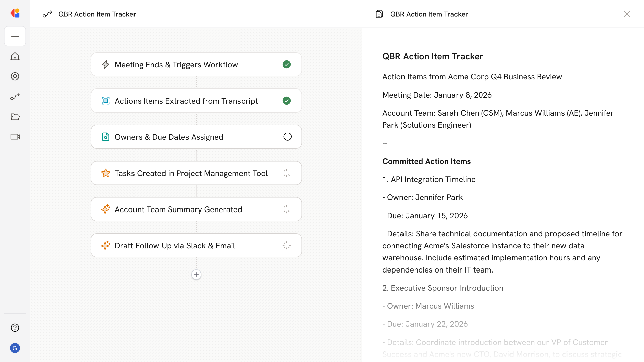Click the app logo at top of sidebar

click(15, 13)
